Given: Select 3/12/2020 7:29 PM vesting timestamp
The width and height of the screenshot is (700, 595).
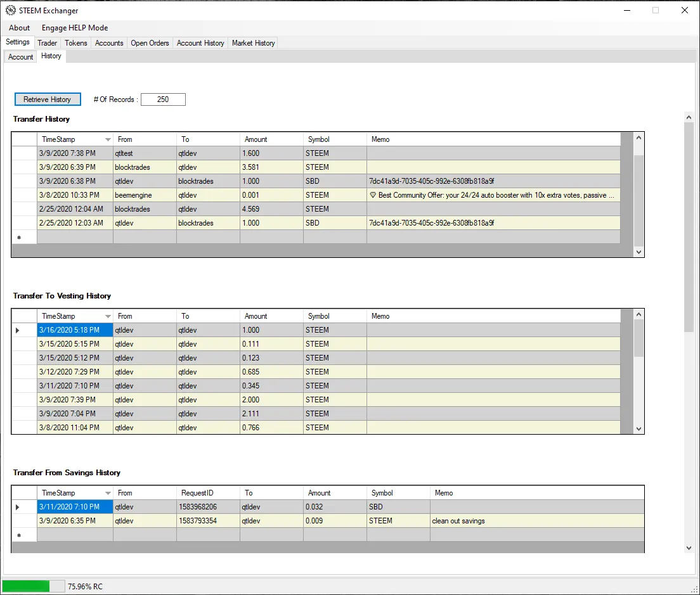Looking at the screenshot, I should (x=75, y=371).
